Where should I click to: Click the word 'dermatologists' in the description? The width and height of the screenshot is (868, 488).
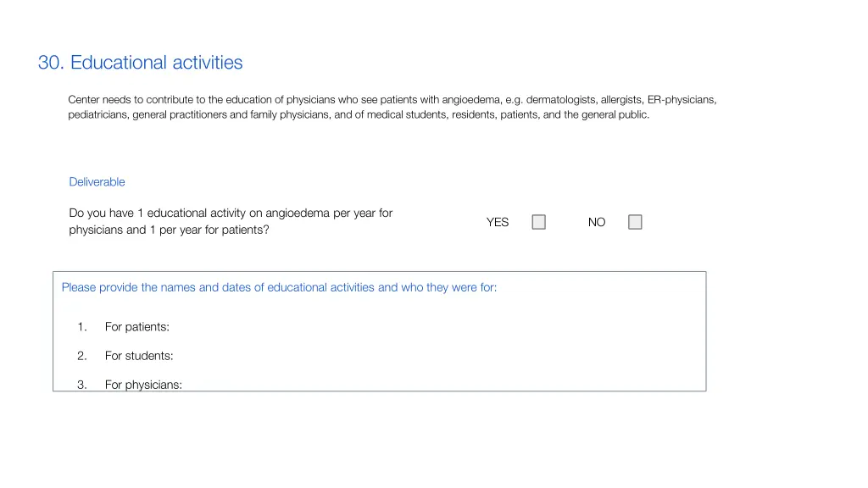(x=561, y=100)
